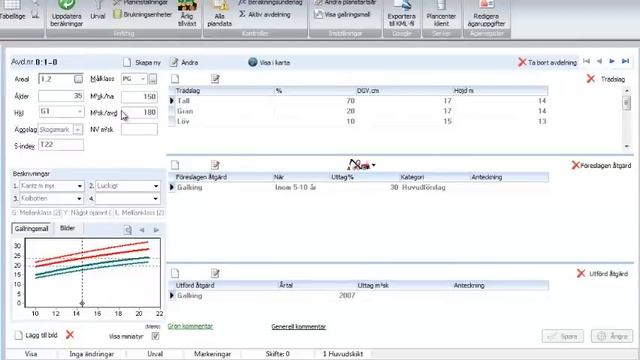Go to previous avdelning record
The width and height of the screenshot is (640, 360).
point(599,61)
